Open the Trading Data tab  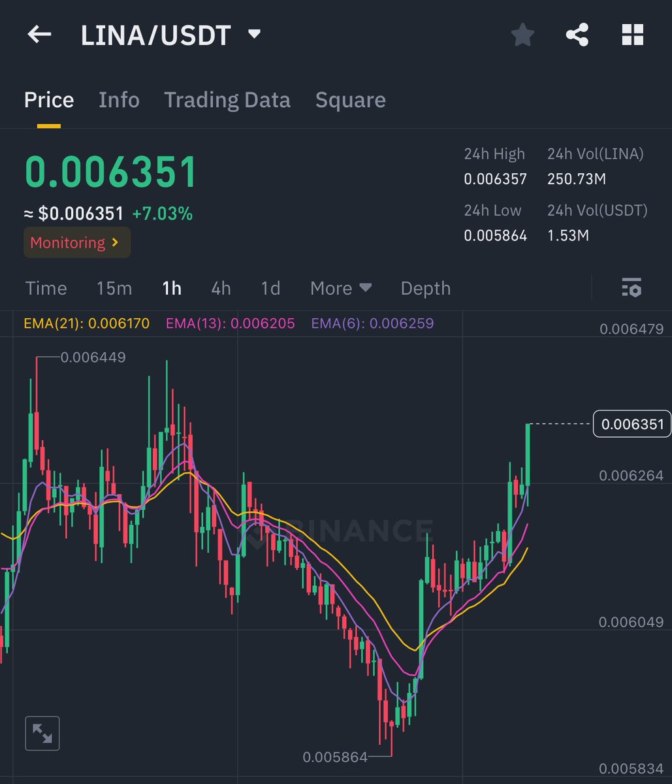[x=227, y=100]
